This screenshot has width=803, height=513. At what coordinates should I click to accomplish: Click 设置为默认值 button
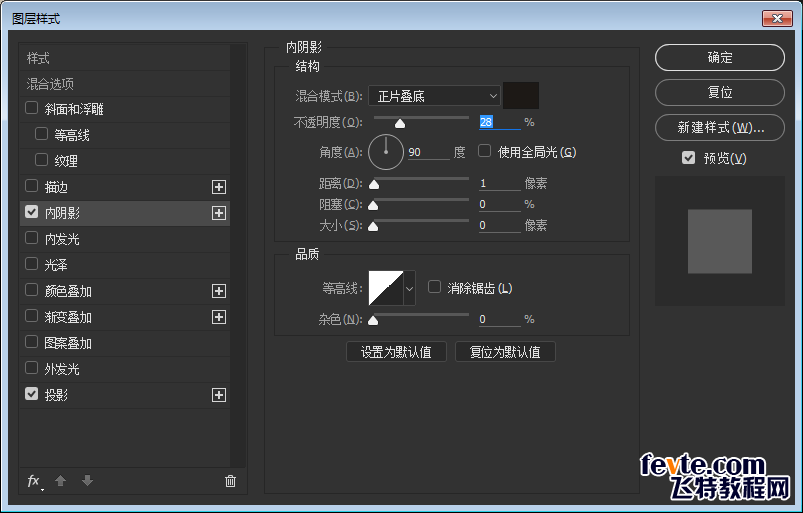396,352
